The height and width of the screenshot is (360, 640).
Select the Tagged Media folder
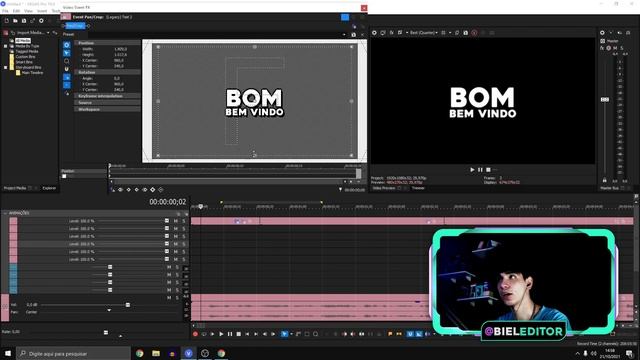coord(27,51)
